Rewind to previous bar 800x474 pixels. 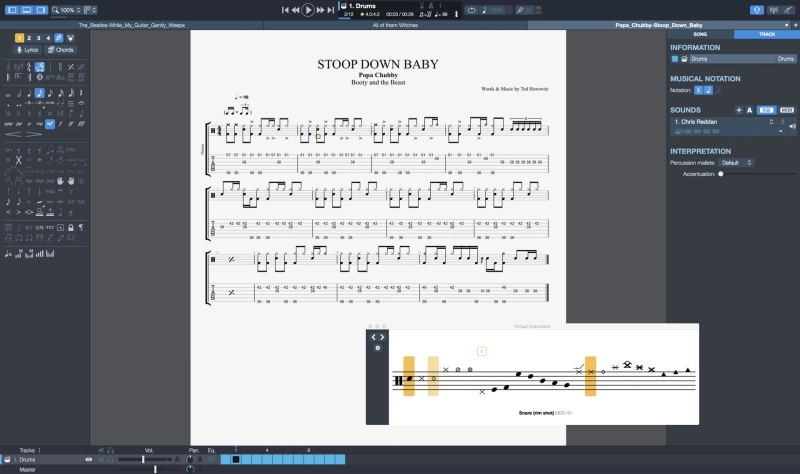coord(295,10)
